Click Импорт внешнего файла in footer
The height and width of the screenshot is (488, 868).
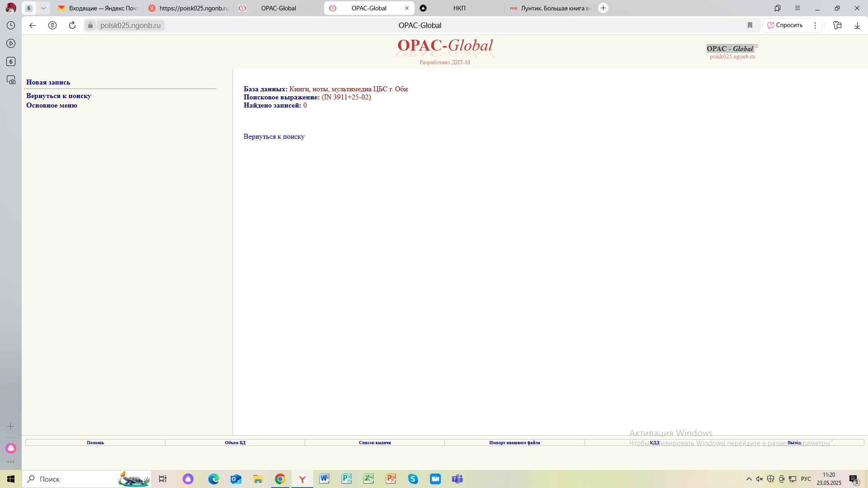click(514, 443)
